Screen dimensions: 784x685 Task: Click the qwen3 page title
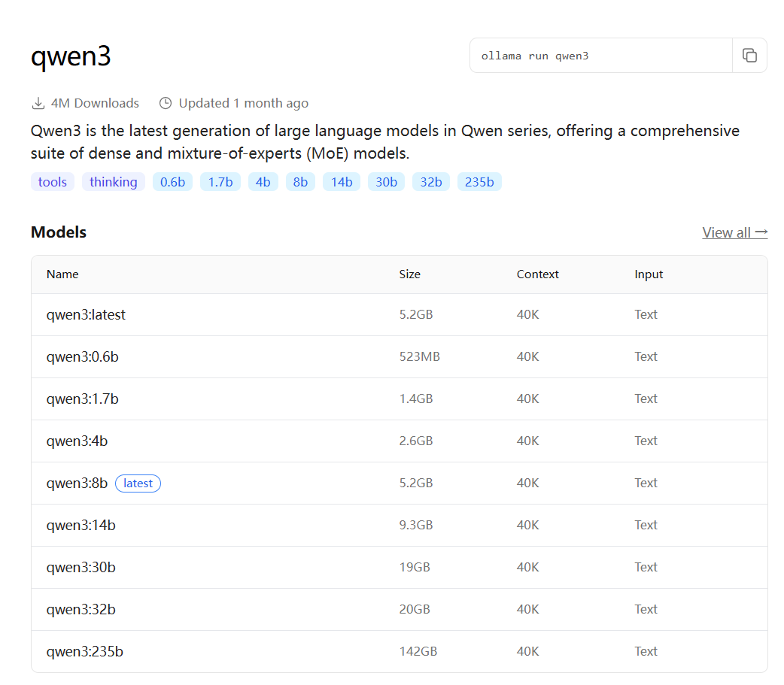click(x=71, y=56)
